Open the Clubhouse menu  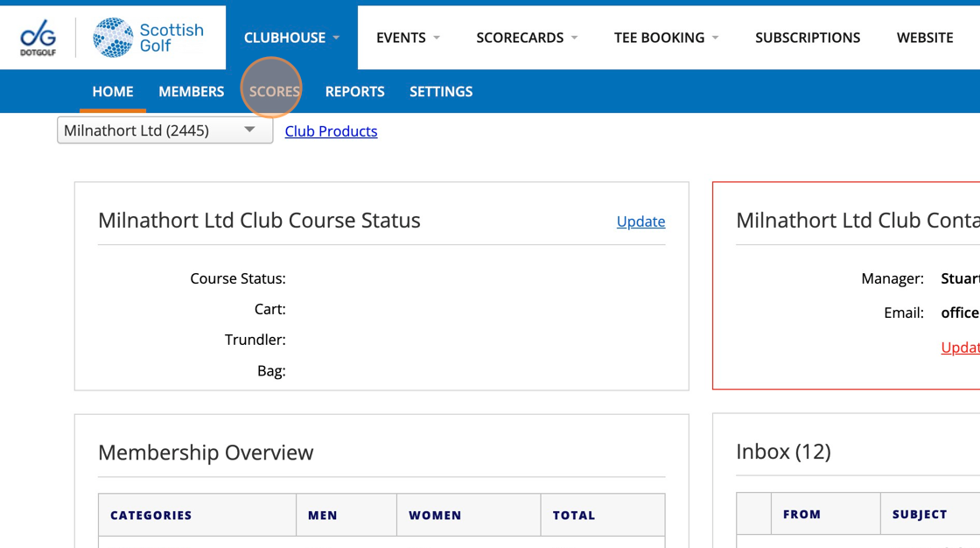292,38
